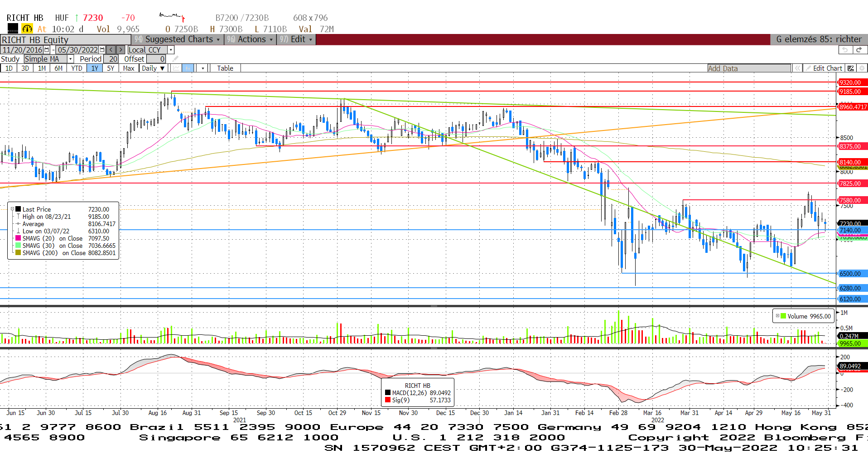This screenshot has height=473, width=868.
Task: Select the 1D range tab
Action: (x=9, y=68)
